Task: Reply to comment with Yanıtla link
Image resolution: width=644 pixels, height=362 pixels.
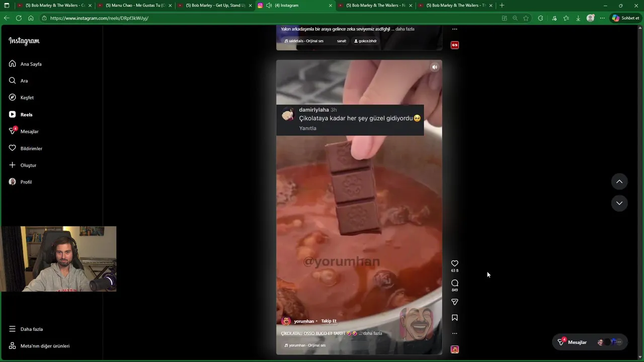Action: (x=308, y=128)
